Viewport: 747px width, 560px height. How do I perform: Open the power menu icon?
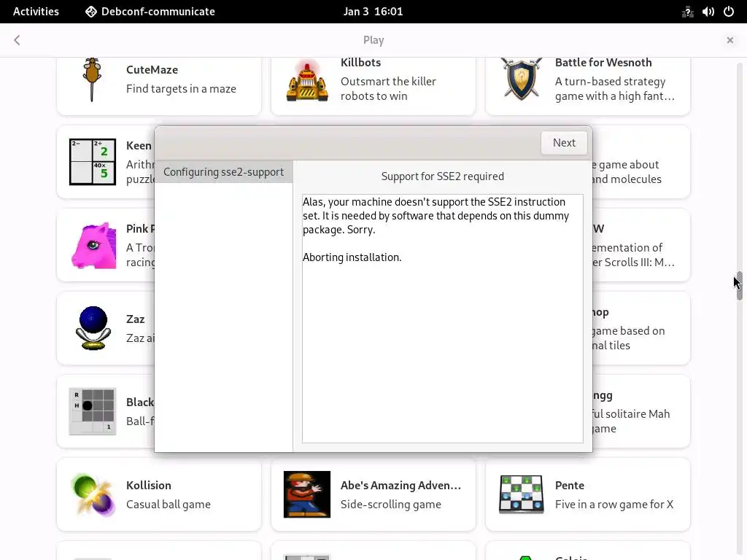(729, 12)
